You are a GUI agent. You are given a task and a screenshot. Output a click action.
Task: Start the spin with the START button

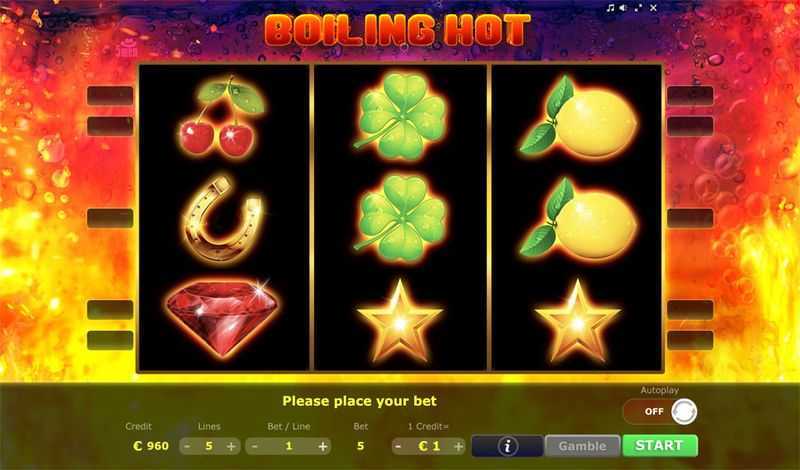pyautogui.click(x=660, y=446)
